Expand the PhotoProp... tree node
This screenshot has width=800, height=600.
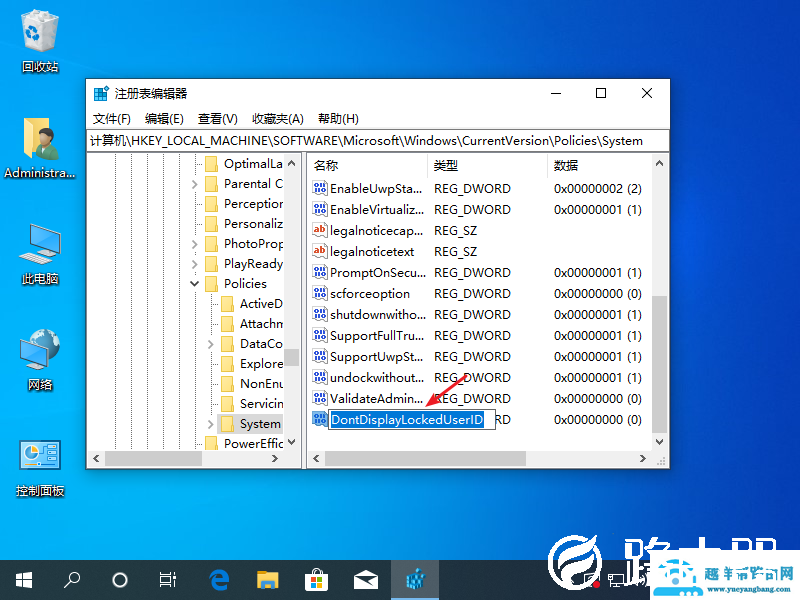(x=194, y=244)
